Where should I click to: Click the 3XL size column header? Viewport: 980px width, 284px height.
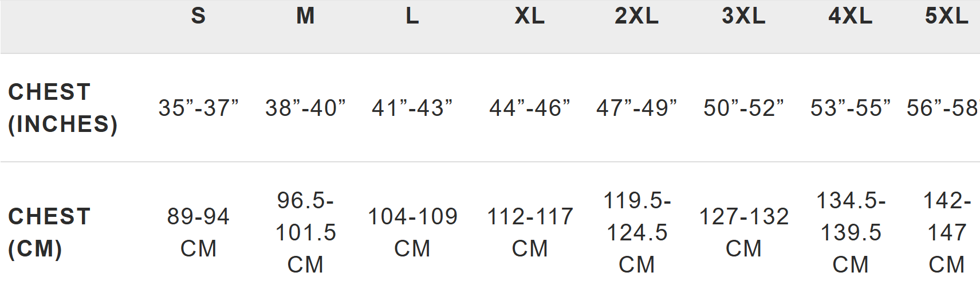click(x=743, y=16)
